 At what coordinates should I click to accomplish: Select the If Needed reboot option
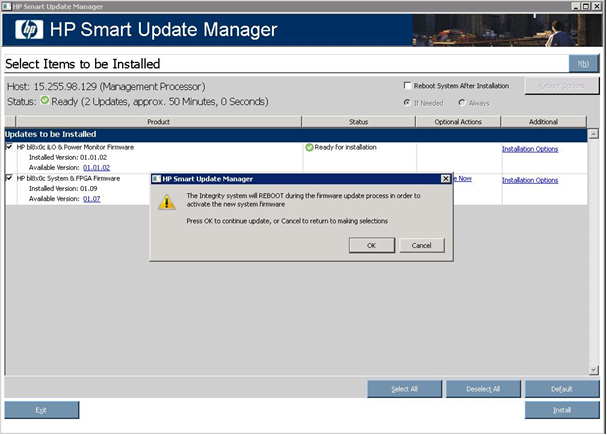click(x=407, y=102)
